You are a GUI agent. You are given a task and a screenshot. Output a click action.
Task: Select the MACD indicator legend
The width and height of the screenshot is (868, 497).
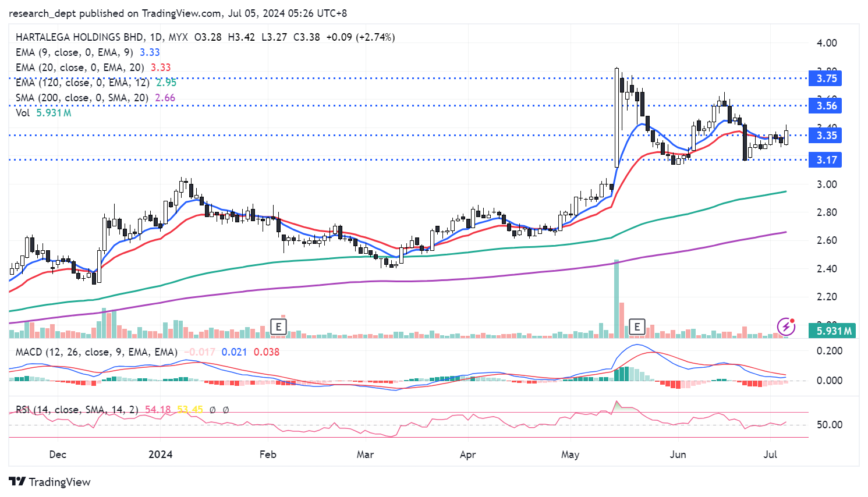coord(96,352)
